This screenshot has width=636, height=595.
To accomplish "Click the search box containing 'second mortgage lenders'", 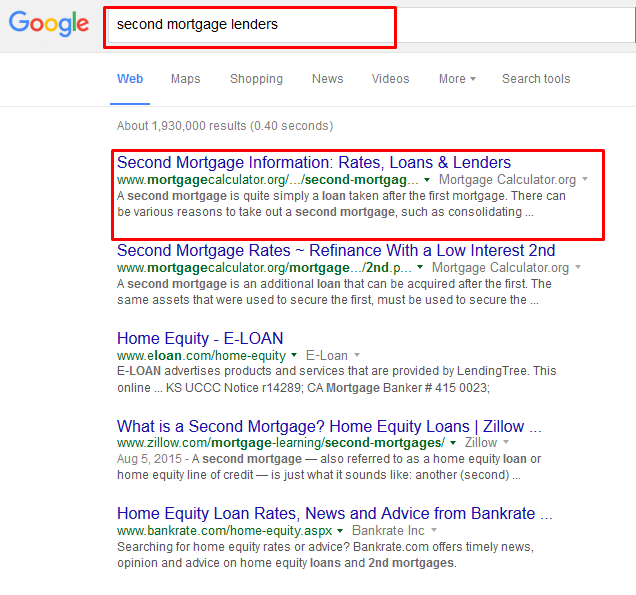I will [371, 25].
